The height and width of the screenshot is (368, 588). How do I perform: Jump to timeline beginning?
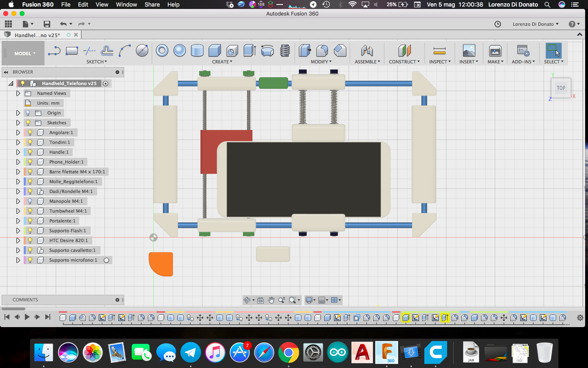[7, 317]
